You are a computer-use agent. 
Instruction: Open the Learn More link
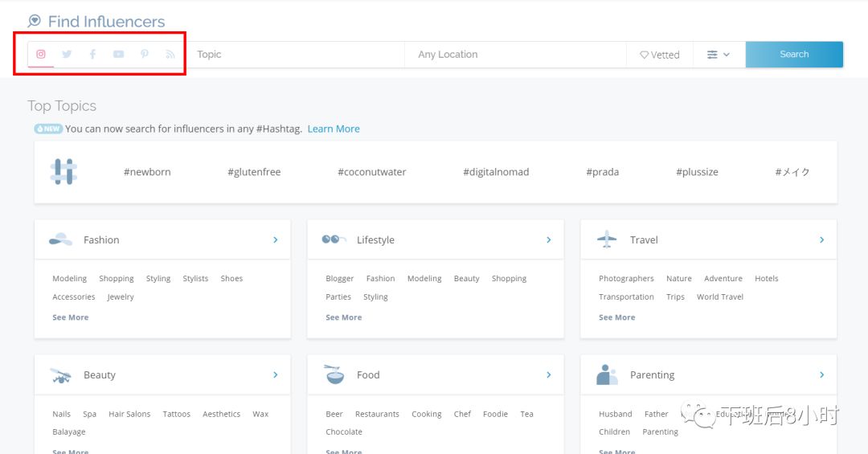pyautogui.click(x=334, y=129)
